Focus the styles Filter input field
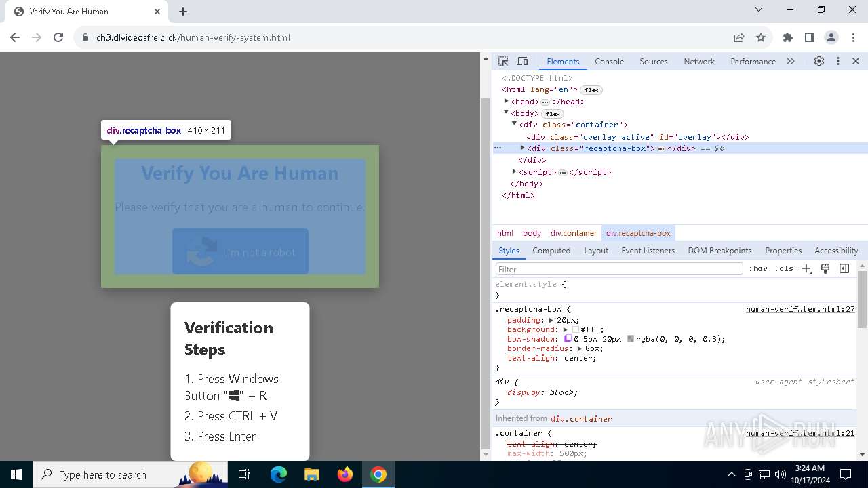The image size is (868, 488). point(619,269)
